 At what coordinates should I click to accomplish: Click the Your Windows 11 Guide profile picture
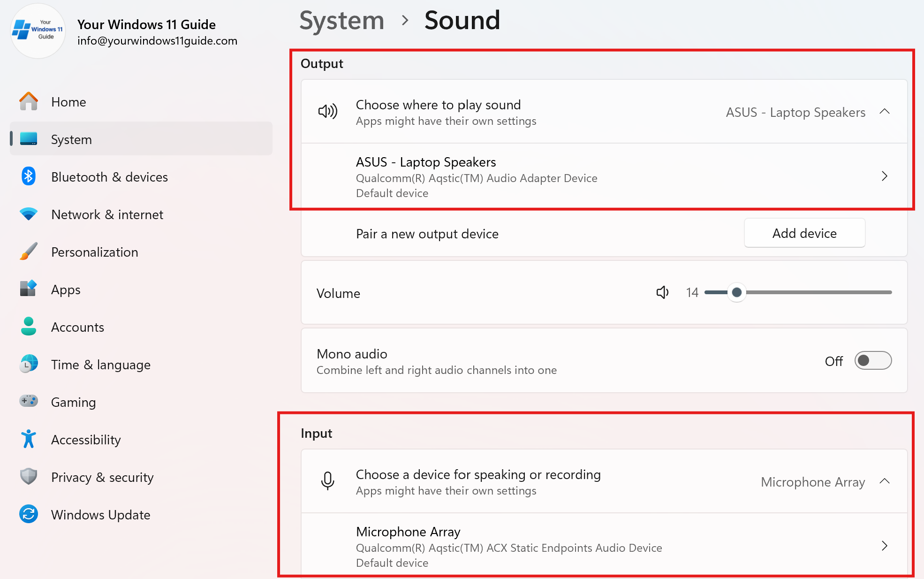38,31
